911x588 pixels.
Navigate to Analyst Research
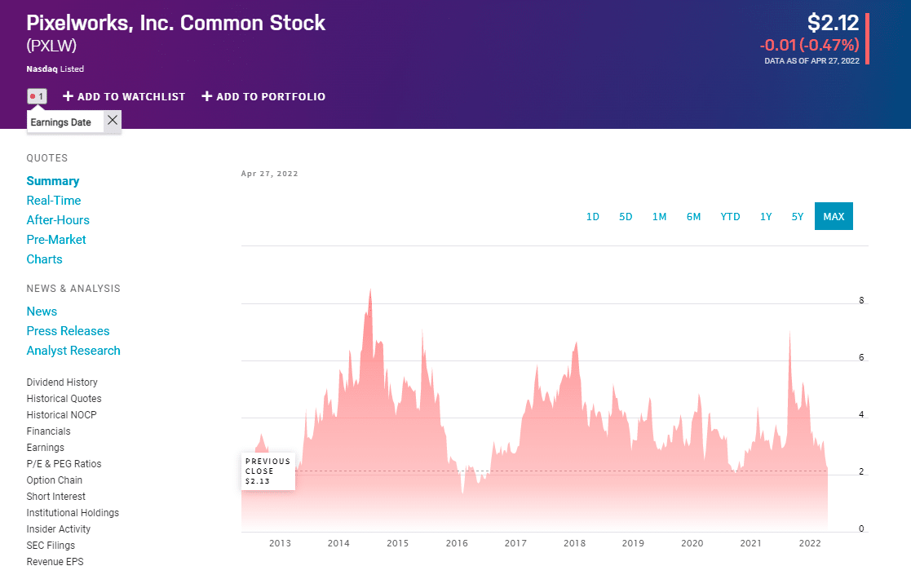pyautogui.click(x=73, y=351)
